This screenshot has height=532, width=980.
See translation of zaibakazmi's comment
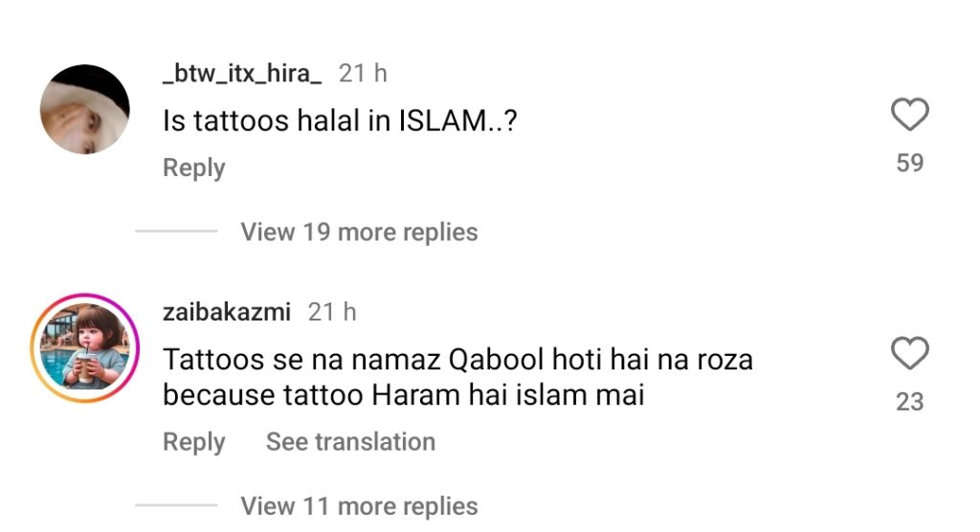pyautogui.click(x=350, y=441)
